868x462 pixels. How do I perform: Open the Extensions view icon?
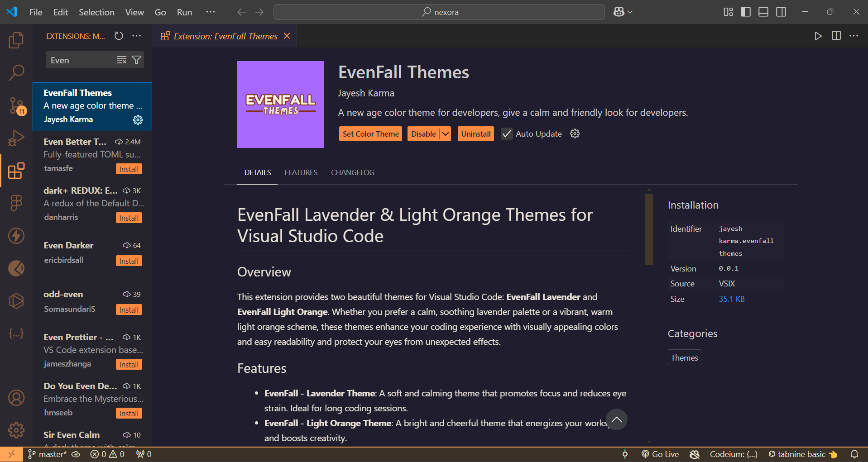click(16, 171)
